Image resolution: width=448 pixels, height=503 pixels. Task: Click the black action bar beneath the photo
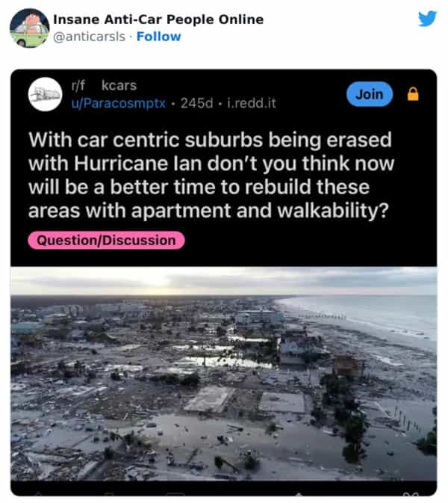224,489
